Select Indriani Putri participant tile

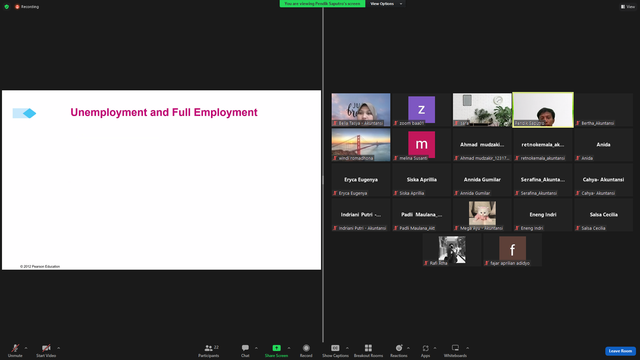click(x=361, y=215)
